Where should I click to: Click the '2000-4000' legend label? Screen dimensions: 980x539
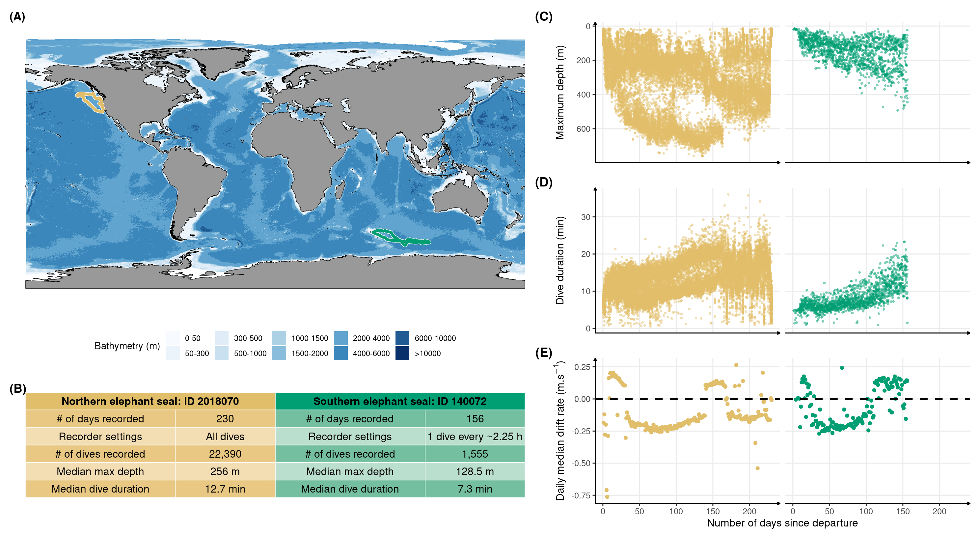371,338
